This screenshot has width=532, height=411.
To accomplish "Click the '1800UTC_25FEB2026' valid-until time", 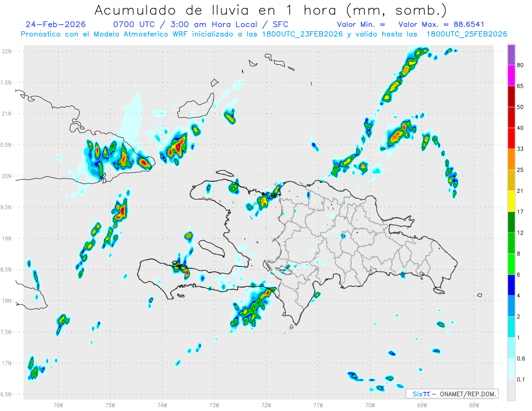I will point(467,34).
